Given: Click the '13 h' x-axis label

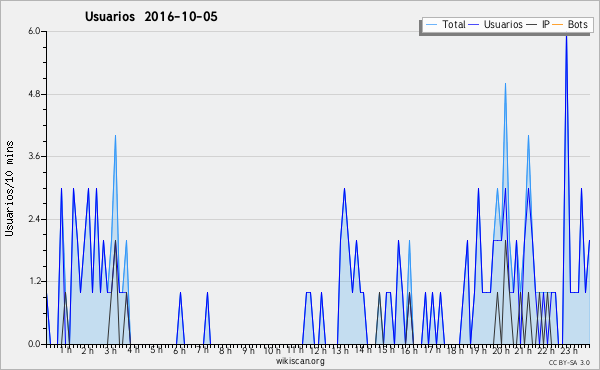Looking at the screenshot, I should coord(340,350).
